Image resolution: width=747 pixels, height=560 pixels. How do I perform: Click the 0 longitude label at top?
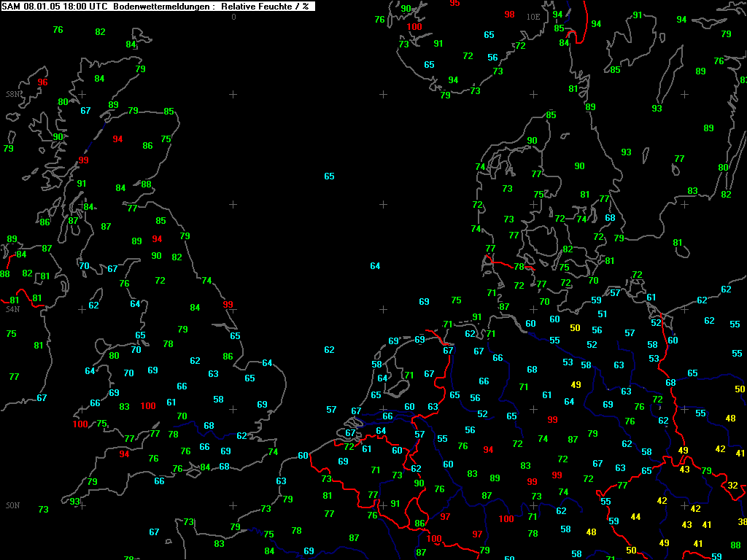coord(233,17)
